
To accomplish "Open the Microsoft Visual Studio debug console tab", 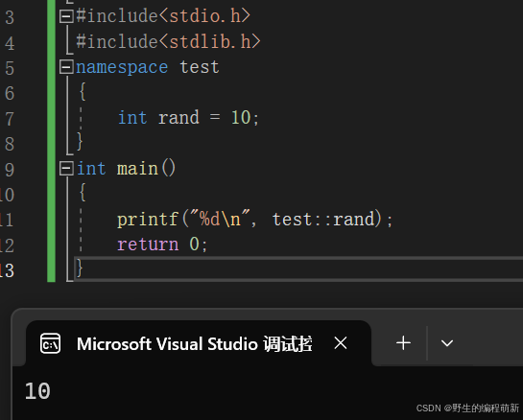I will [x=199, y=343].
